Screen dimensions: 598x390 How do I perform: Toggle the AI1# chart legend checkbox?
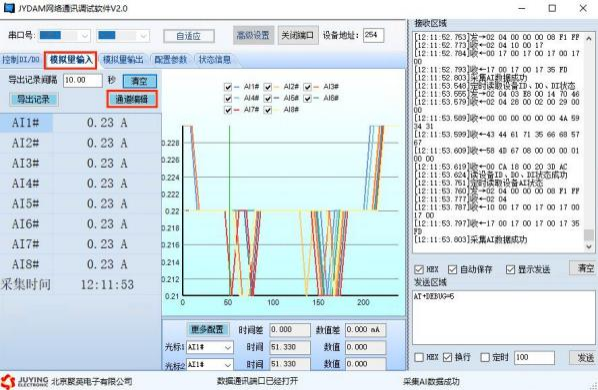(x=228, y=87)
